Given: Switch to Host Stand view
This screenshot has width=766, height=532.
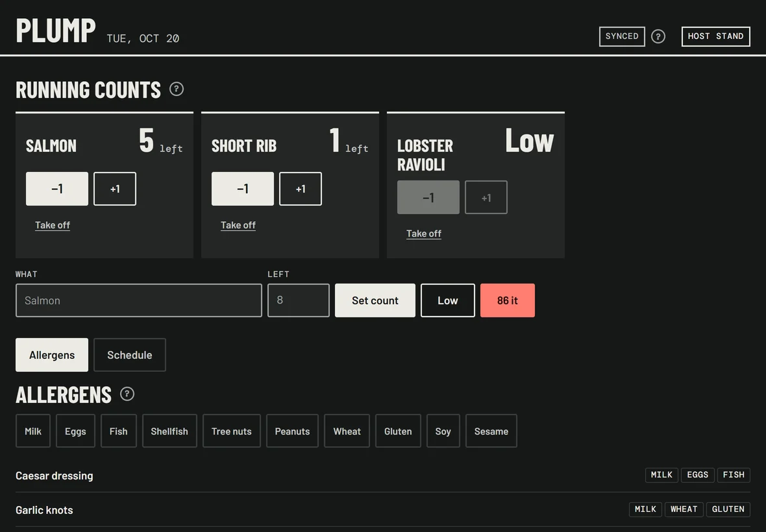Looking at the screenshot, I should tap(715, 36).
